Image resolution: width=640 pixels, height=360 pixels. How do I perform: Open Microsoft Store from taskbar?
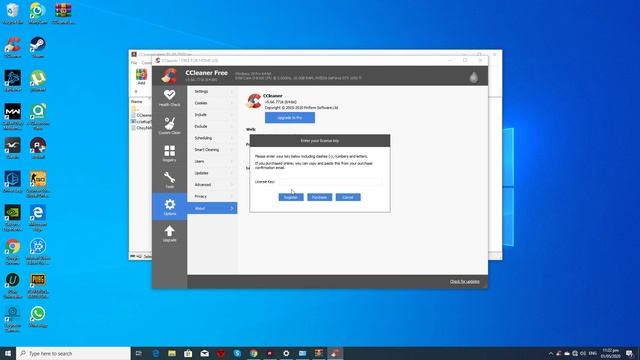(x=188, y=353)
